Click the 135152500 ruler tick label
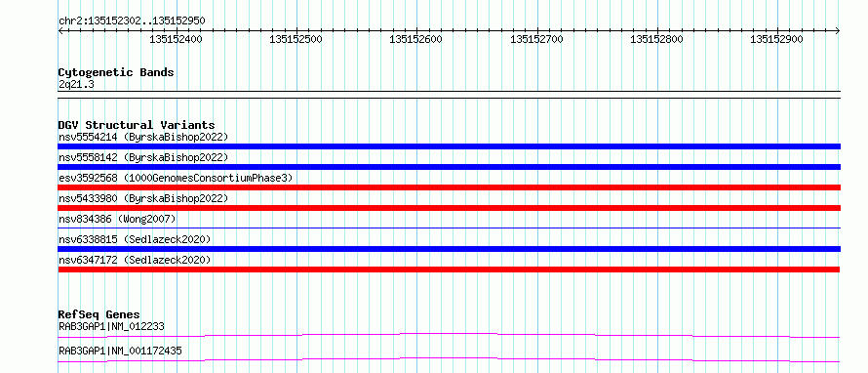This screenshot has height=373, width=868. 296,39
